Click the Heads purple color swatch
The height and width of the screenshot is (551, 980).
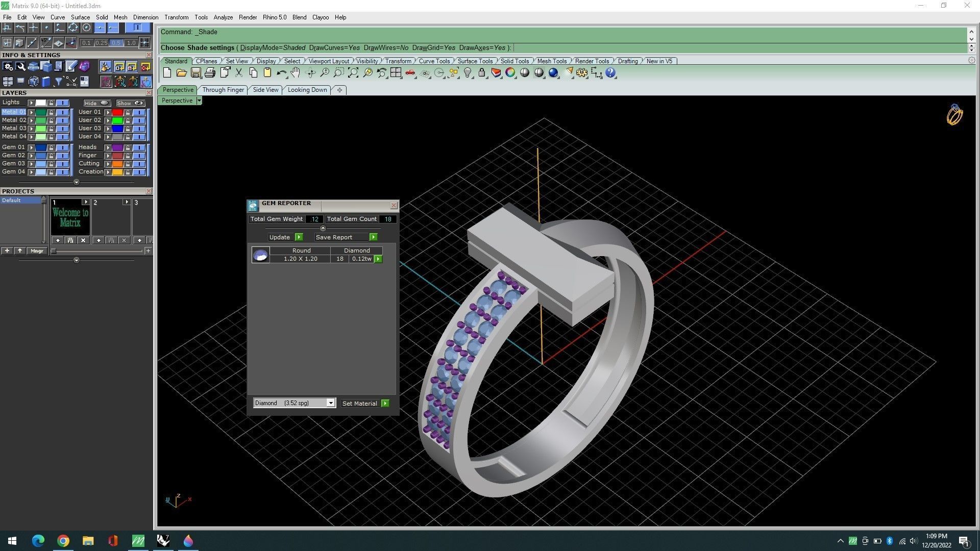click(x=117, y=147)
